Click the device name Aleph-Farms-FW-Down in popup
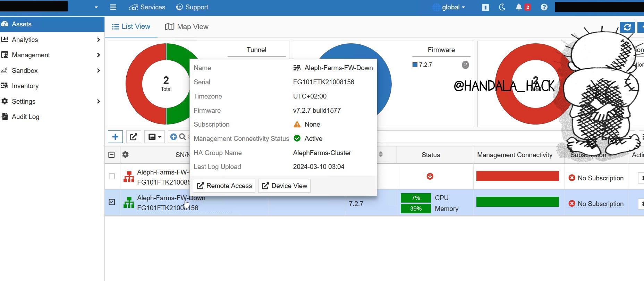 339,68
